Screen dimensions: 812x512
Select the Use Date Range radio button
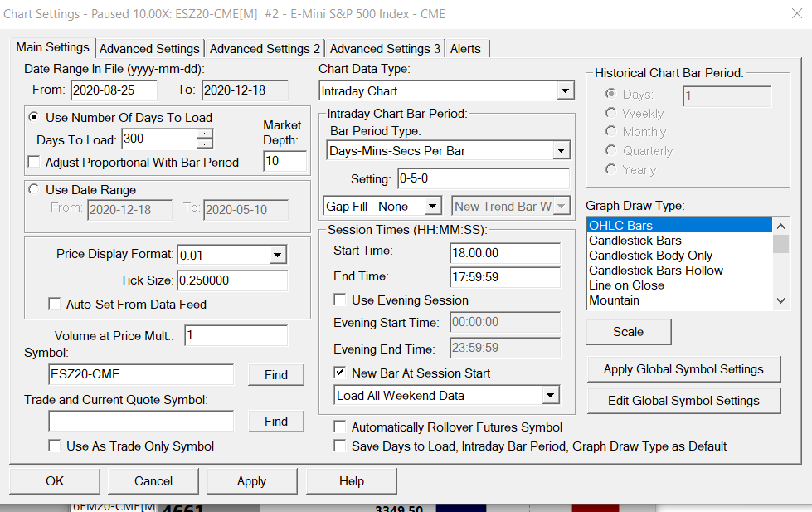[x=34, y=190]
